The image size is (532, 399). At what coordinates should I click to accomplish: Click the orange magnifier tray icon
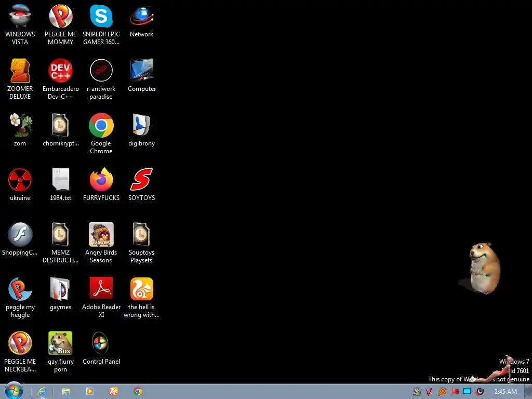click(x=442, y=392)
